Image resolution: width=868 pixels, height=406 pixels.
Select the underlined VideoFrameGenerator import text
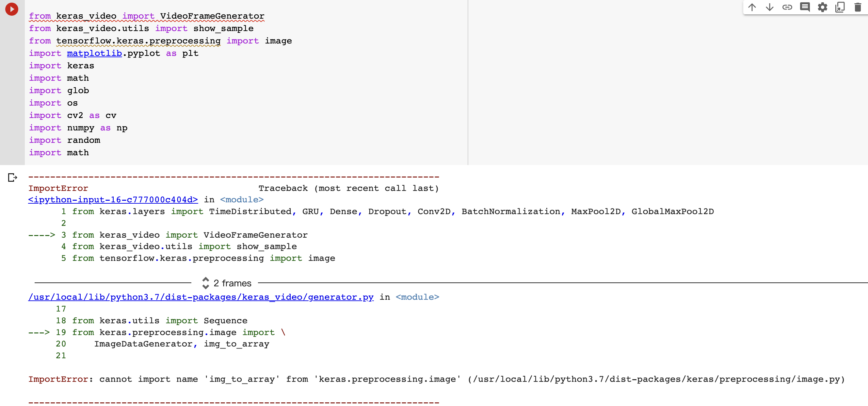212,16
